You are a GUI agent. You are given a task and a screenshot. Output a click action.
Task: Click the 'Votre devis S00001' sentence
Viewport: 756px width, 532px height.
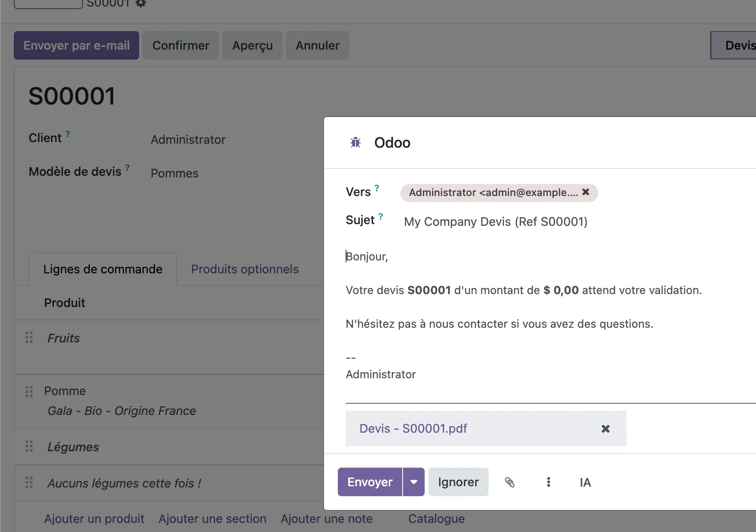click(524, 290)
